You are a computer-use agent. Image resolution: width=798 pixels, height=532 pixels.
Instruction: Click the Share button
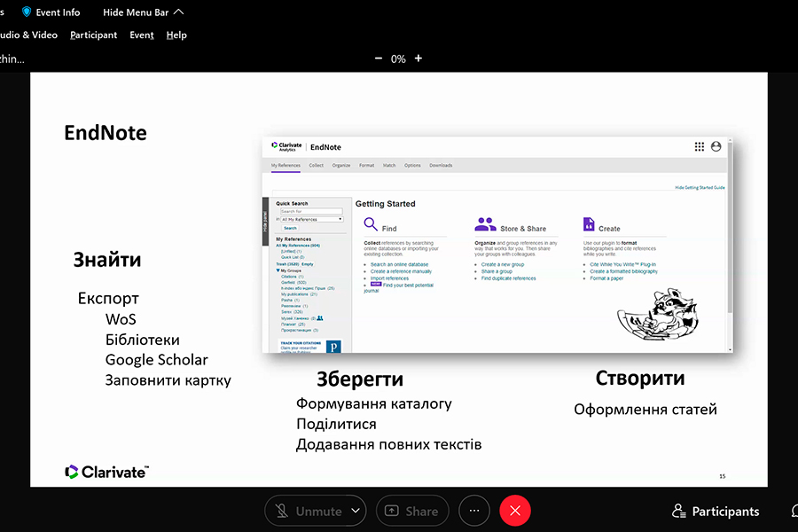(x=411, y=511)
